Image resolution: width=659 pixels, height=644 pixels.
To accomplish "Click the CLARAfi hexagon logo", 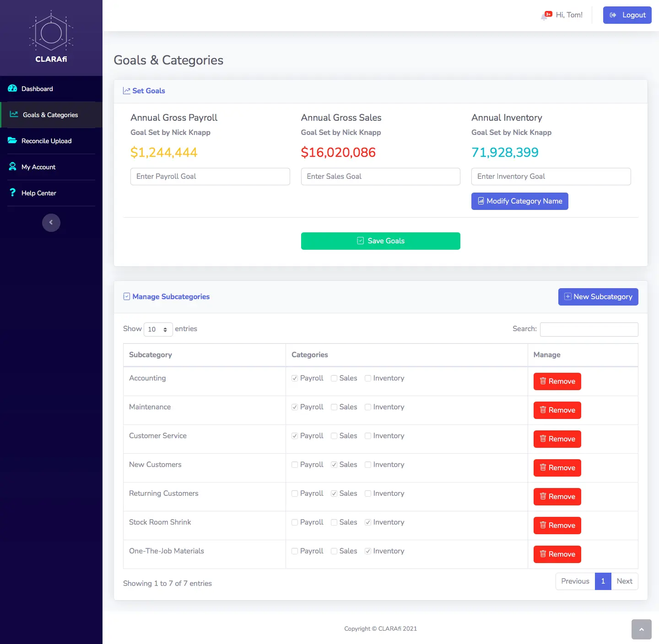I will tap(51, 33).
